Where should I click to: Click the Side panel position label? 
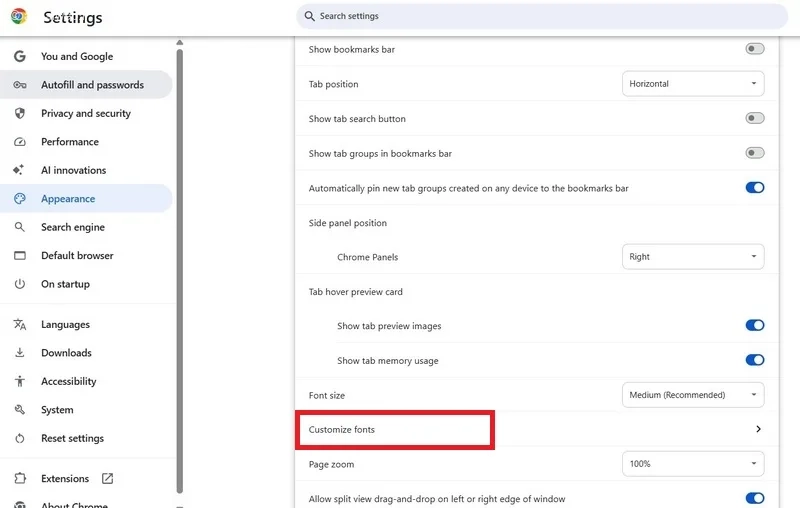point(347,223)
